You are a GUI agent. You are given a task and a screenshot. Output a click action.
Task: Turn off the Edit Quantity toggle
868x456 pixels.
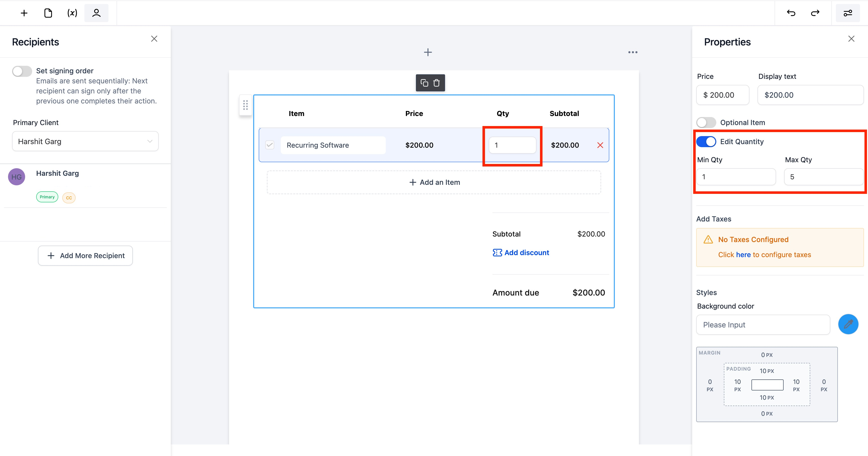706,141
